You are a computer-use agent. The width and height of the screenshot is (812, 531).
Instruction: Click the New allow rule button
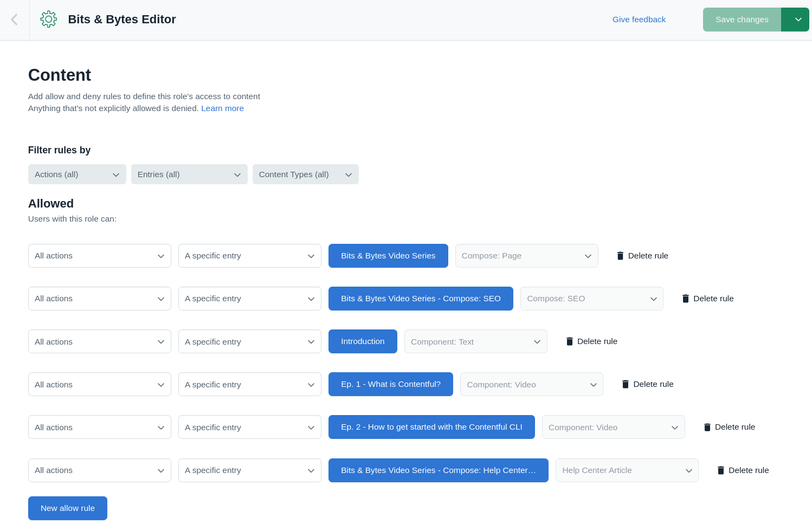coord(67,508)
